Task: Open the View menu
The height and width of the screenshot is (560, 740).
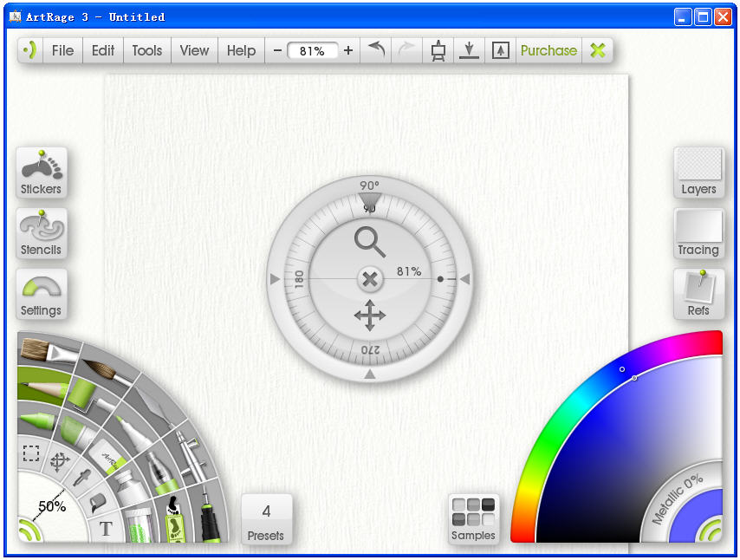Action: [x=194, y=50]
